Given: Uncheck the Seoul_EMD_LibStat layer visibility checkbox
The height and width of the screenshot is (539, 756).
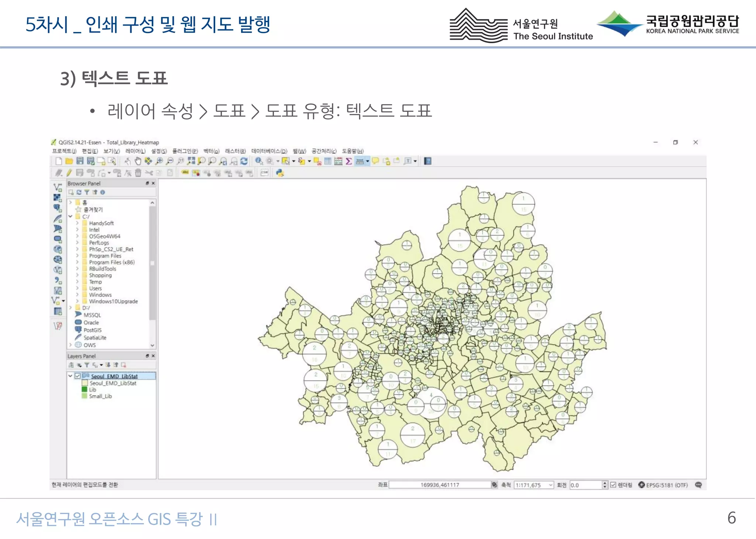Looking at the screenshot, I should tap(78, 376).
